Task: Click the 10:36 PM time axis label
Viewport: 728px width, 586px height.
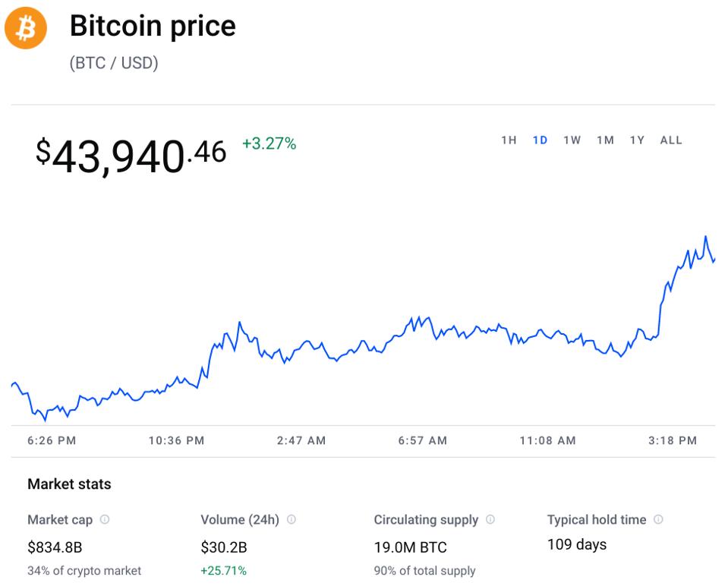Action: pyautogui.click(x=177, y=440)
